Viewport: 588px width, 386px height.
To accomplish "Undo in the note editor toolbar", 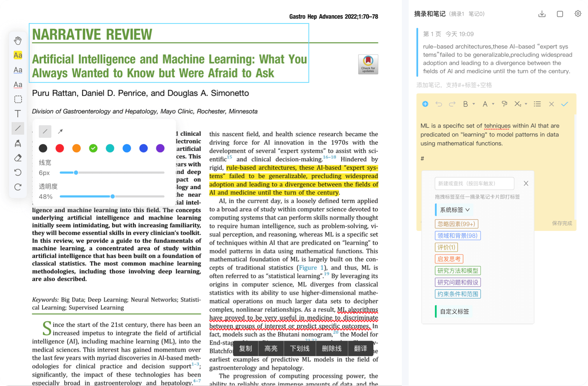I will click(x=439, y=104).
